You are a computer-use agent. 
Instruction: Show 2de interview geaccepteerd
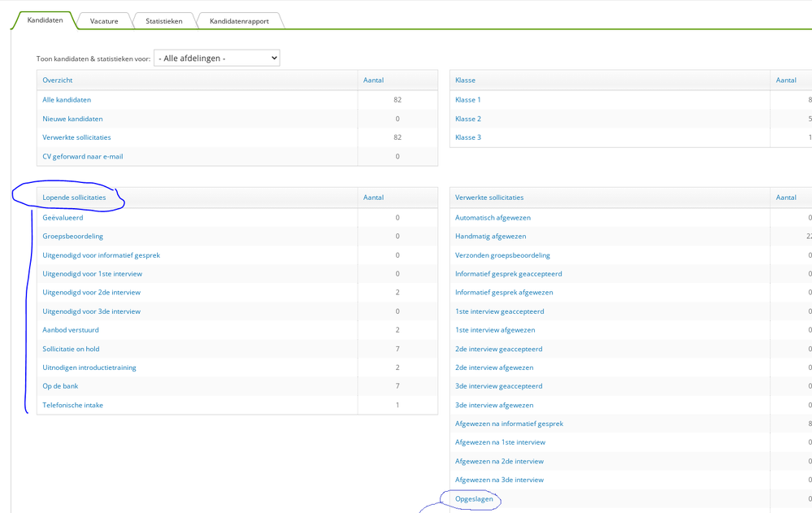(499, 349)
